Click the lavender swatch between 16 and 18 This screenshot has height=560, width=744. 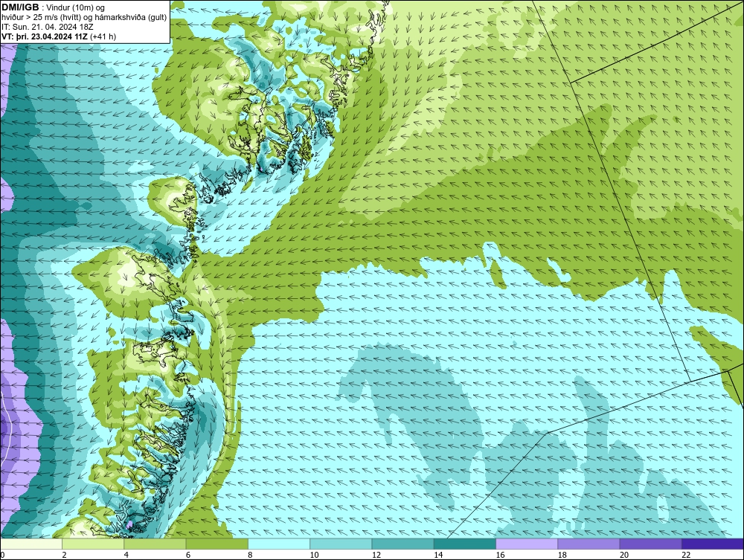click(x=527, y=544)
